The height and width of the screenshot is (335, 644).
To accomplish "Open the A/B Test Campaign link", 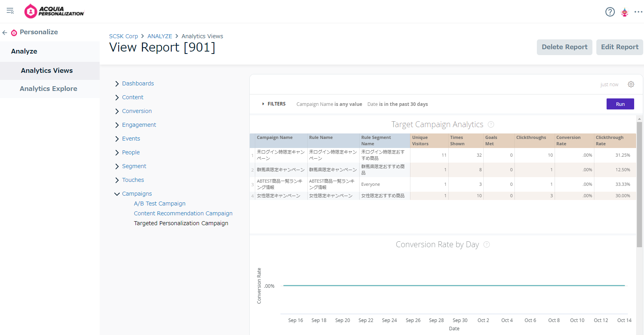I will coord(160,204).
